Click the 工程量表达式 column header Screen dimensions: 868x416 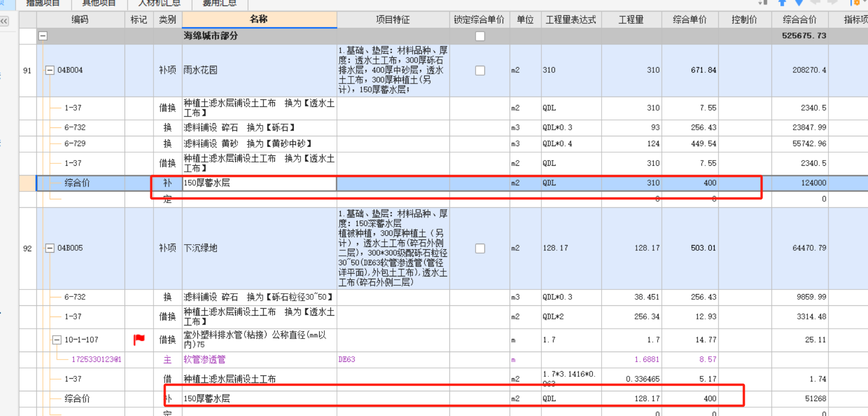point(571,20)
